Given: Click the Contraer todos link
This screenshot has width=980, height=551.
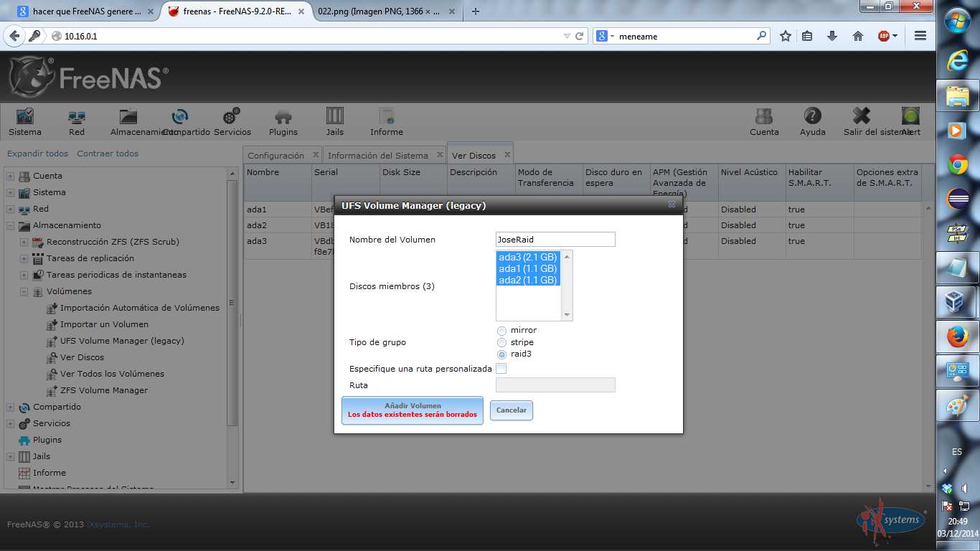Looking at the screenshot, I should tap(108, 154).
